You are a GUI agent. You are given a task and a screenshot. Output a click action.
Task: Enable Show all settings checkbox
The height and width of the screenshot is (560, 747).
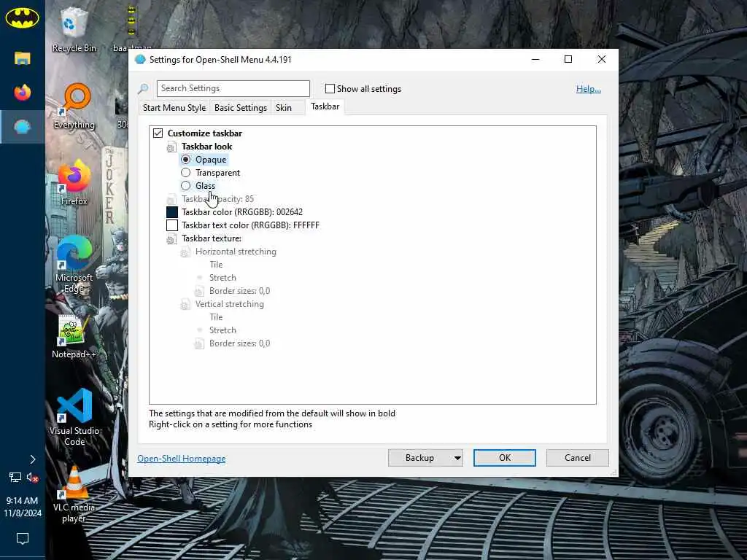click(x=330, y=88)
